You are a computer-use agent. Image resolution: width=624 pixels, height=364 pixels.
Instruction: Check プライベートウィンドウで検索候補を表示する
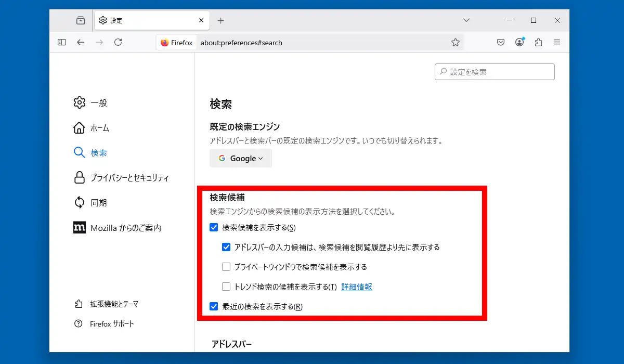pyautogui.click(x=226, y=267)
